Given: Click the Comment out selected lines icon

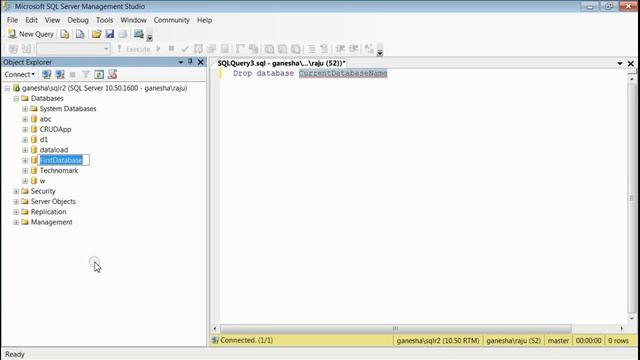Looking at the screenshot, I should pos(311,49).
